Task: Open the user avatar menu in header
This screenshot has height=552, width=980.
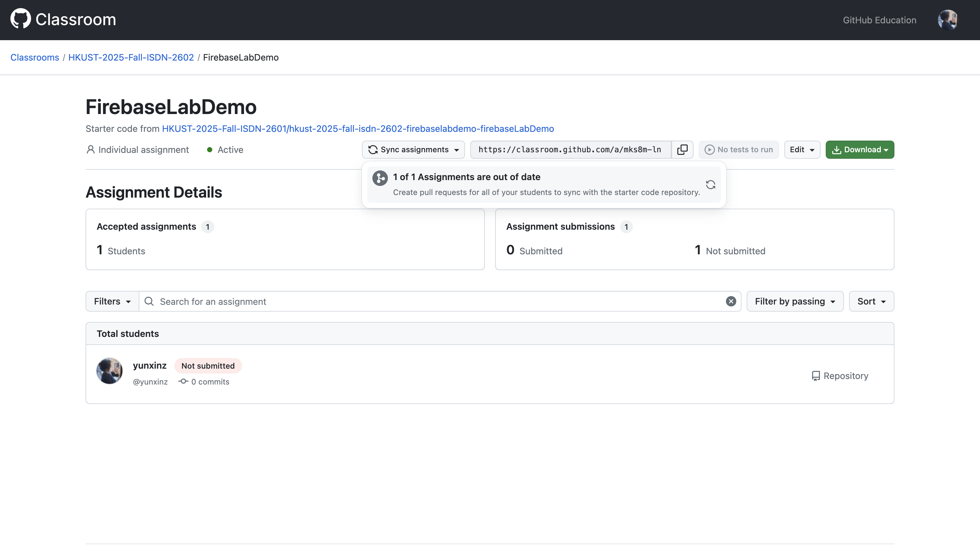Action: pos(947,20)
